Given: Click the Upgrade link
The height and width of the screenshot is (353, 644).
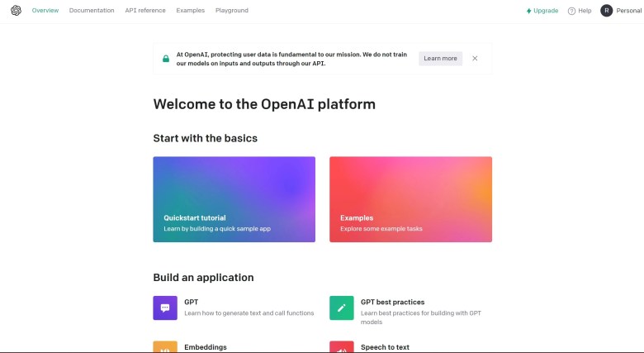Looking at the screenshot, I should tap(542, 11).
